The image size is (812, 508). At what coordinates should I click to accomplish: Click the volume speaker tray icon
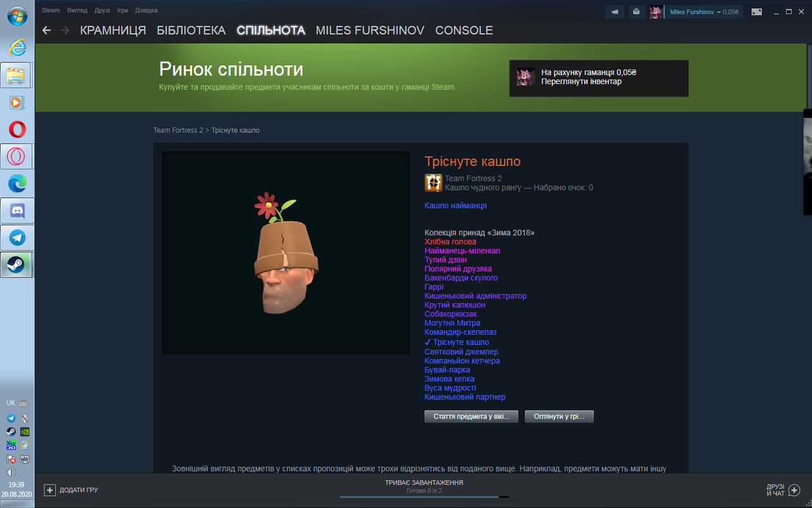pyautogui.click(x=11, y=472)
